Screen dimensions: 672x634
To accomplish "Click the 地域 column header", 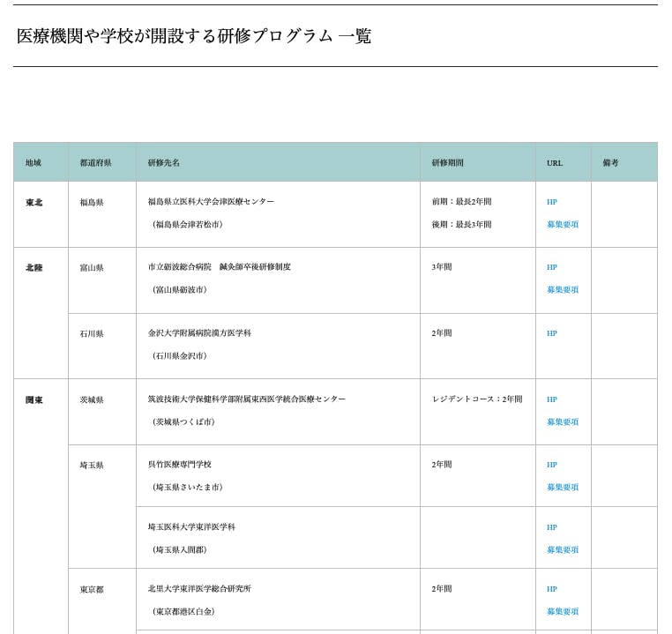I will [34, 163].
